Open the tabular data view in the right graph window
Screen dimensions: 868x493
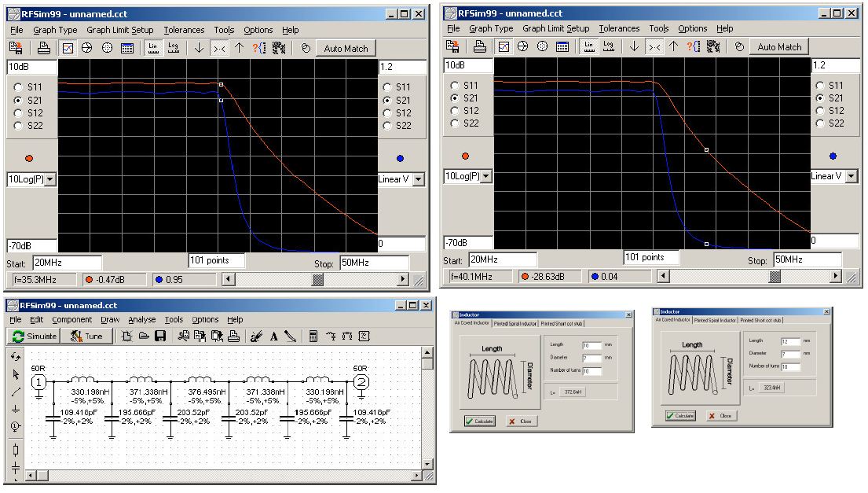(x=562, y=47)
